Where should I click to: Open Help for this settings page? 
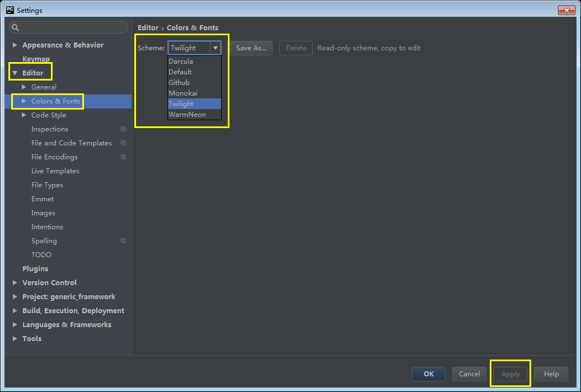coord(551,374)
